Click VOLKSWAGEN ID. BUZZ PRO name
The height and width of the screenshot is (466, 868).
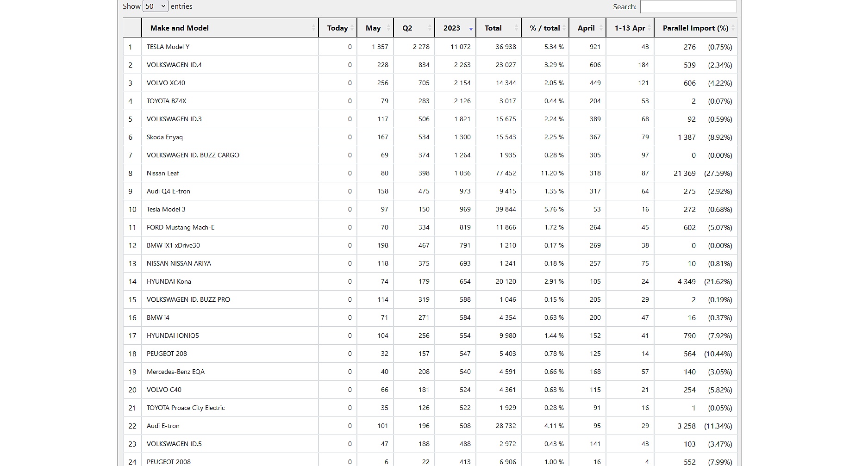pos(188,299)
